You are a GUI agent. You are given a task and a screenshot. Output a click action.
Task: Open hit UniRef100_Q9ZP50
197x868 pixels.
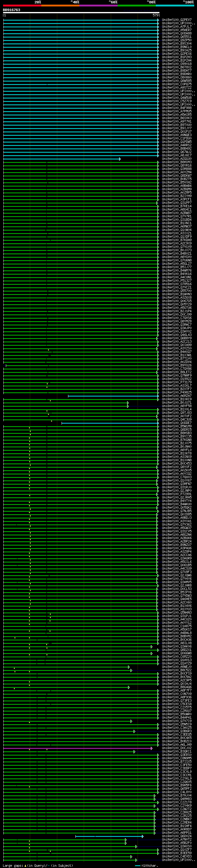click(x=177, y=40)
